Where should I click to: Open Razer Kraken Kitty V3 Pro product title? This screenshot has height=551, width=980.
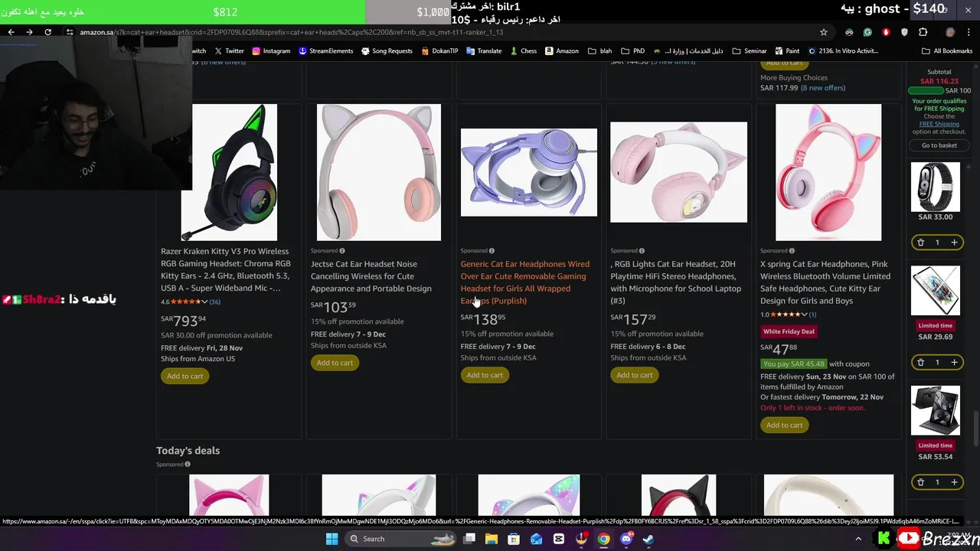[226, 269]
